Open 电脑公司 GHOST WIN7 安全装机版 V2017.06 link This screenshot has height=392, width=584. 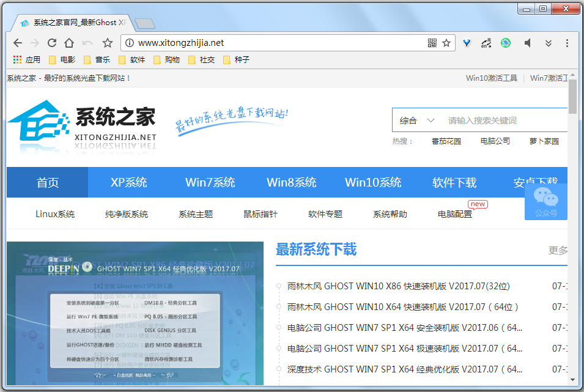point(404,328)
